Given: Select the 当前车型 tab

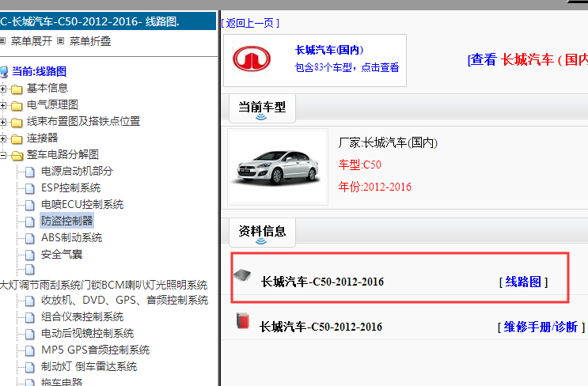Looking at the screenshot, I should pos(262,108).
